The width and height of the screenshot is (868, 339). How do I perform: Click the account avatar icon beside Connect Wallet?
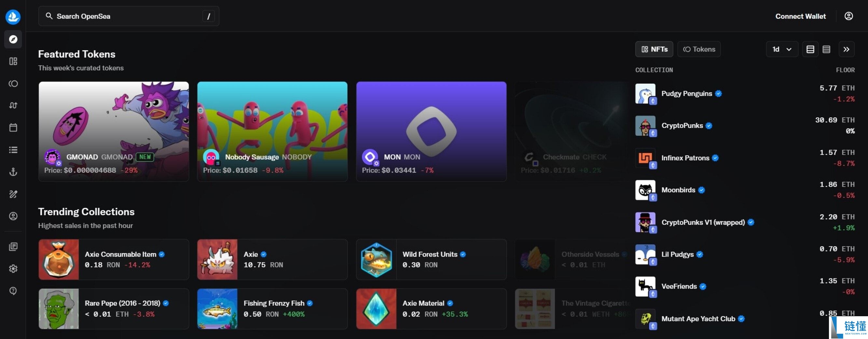click(848, 16)
